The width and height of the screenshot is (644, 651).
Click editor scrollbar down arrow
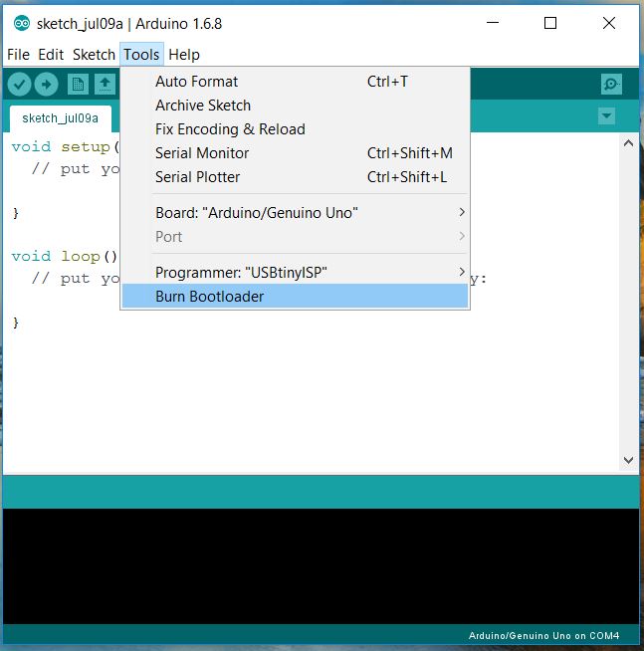pyautogui.click(x=628, y=460)
